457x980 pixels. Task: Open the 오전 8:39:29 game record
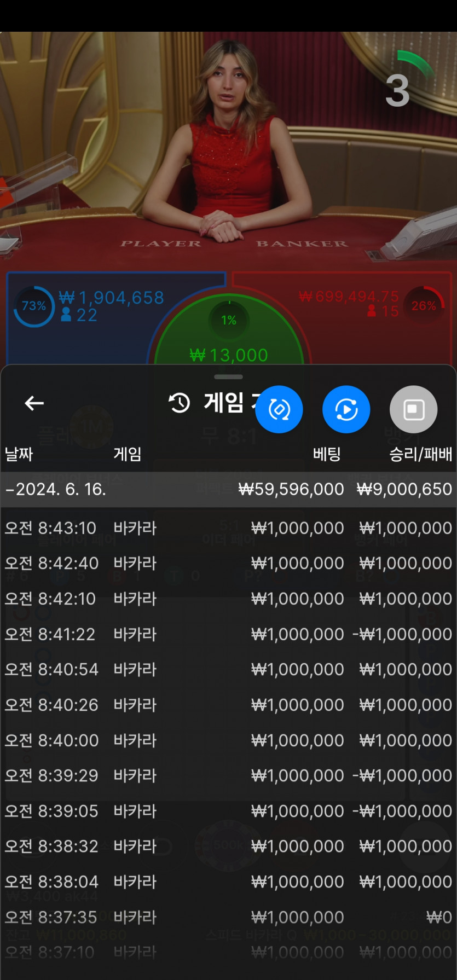coord(228,775)
